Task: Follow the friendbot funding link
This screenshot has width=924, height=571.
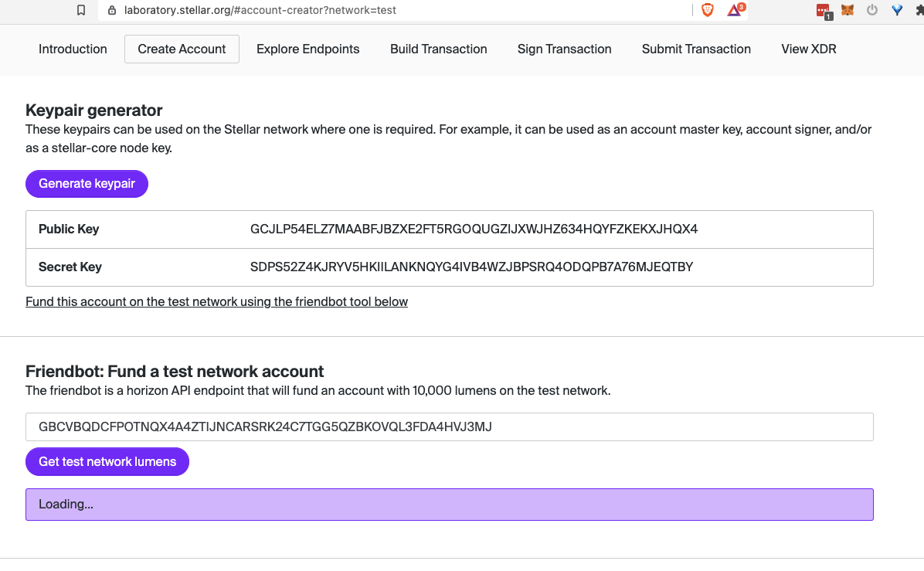Action: 216,301
